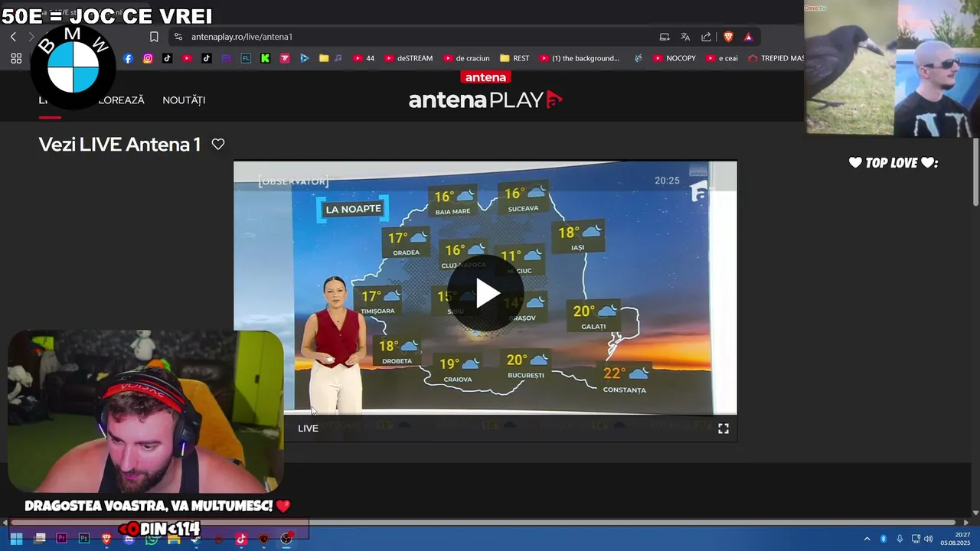
Task: Click the page vertical scrollbar thumb
Action: (x=975, y=171)
